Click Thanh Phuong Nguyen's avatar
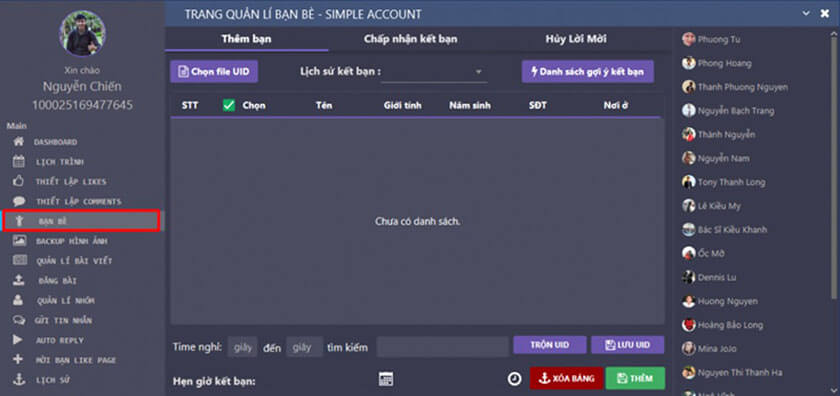The width and height of the screenshot is (840, 396). 688,87
